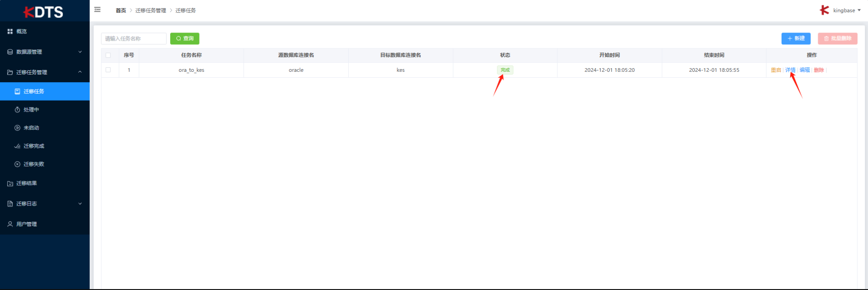Click the blue 新建 button
The image size is (868, 290).
point(796,38)
